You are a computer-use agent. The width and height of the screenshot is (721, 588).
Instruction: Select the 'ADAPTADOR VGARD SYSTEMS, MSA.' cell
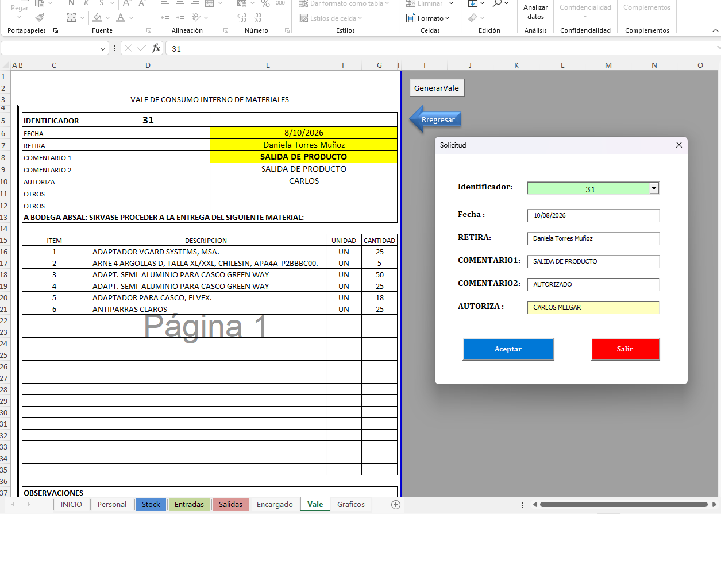(x=206, y=252)
